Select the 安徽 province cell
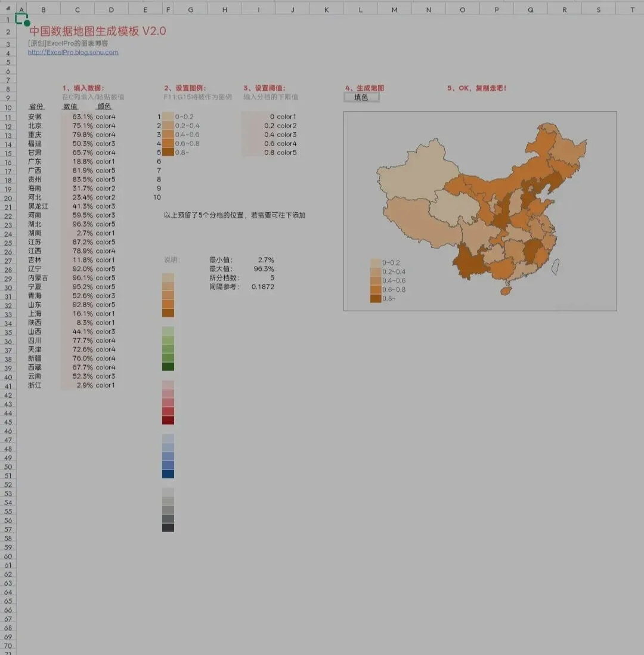644x655 pixels. (35, 116)
